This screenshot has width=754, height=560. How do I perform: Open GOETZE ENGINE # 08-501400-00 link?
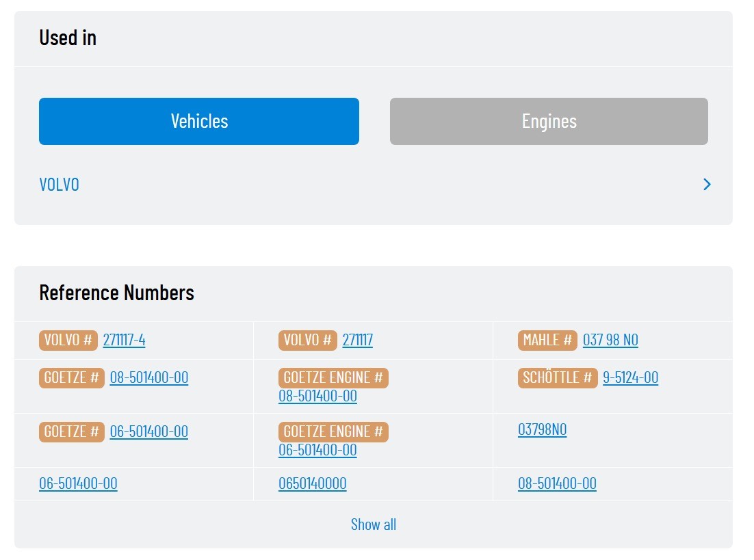point(318,396)
